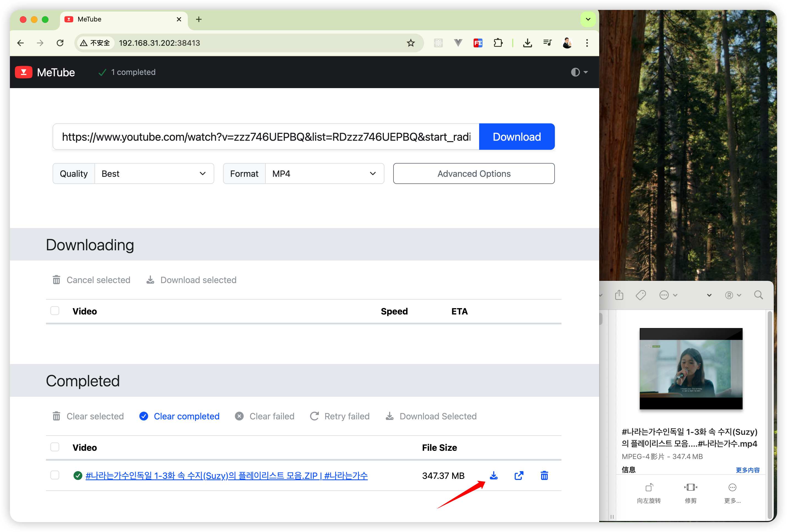787x532 pixels.
Task: Click the tag icon in Finder toolbar
Action: (x=641, y=295)
